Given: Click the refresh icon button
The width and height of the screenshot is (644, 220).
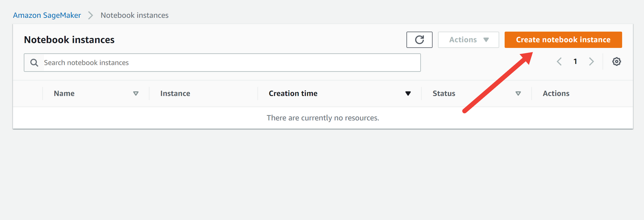Looking at the screenshot, I should click(x=419, y=40).
